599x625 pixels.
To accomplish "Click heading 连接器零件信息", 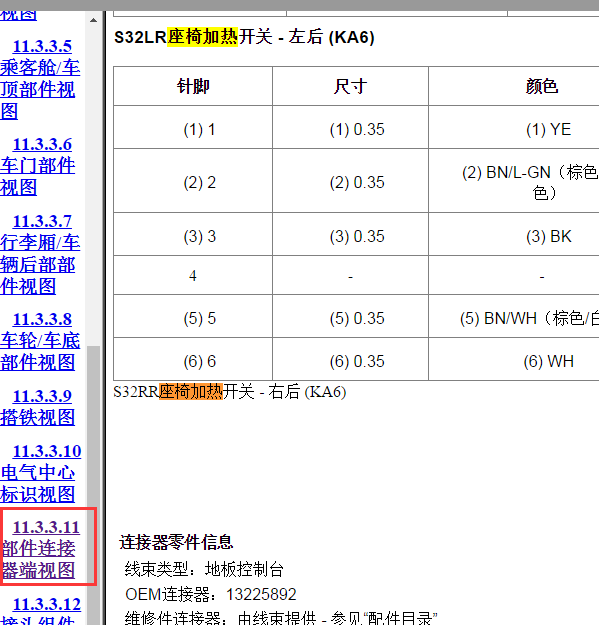I will [176, 542].
